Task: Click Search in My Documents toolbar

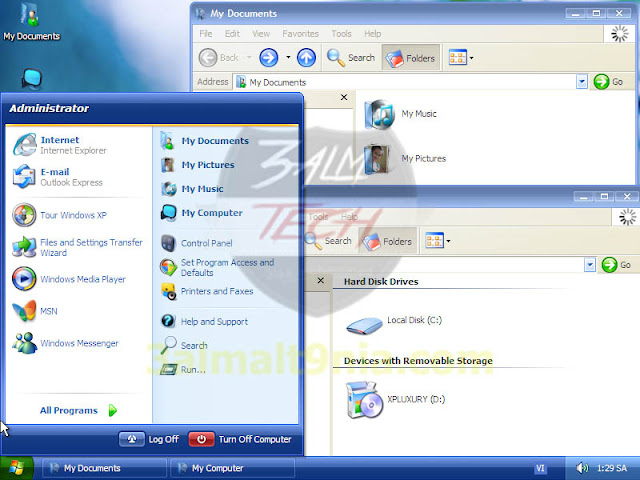Action: pyautogui.click(x=351, y=58)
